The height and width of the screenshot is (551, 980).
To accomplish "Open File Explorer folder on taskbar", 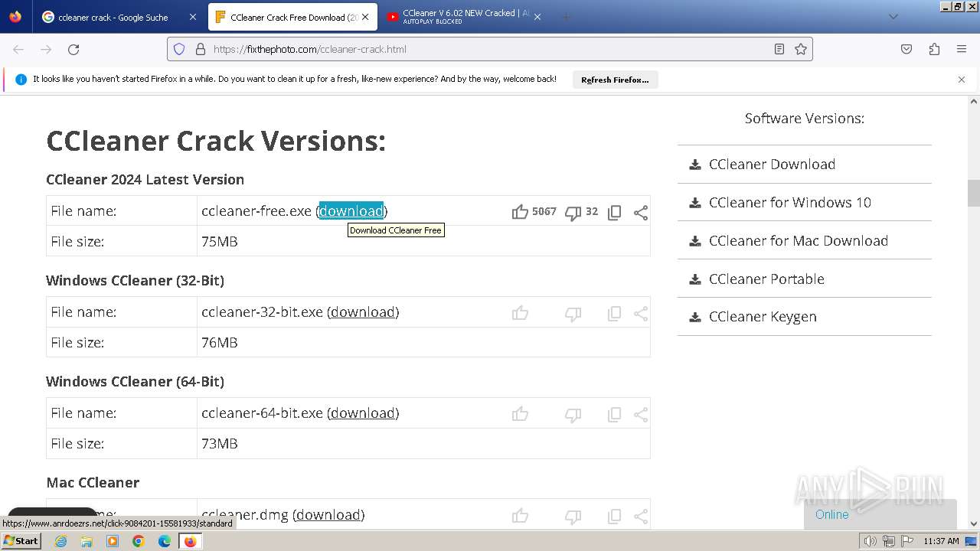I will 87,541.
